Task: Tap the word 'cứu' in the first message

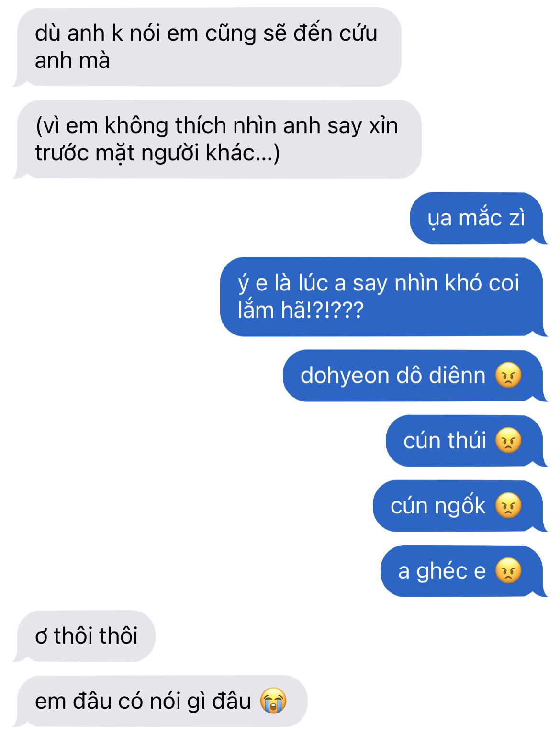Action: 358,33
